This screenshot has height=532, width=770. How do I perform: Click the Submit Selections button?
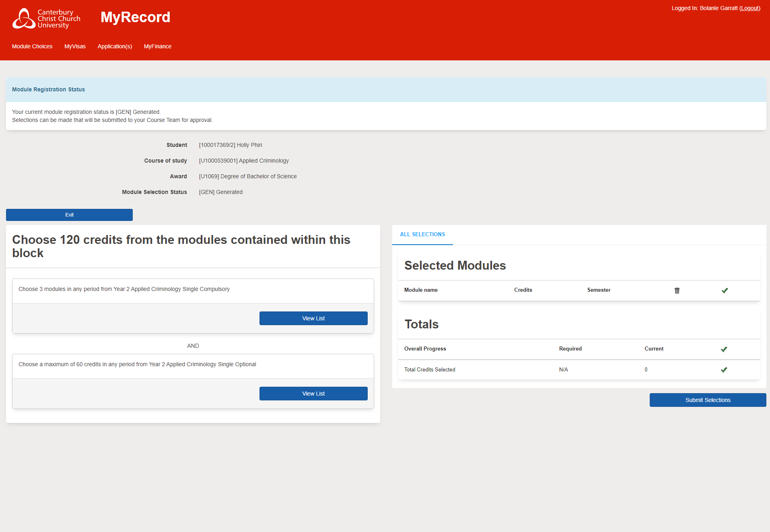[708, 400]
